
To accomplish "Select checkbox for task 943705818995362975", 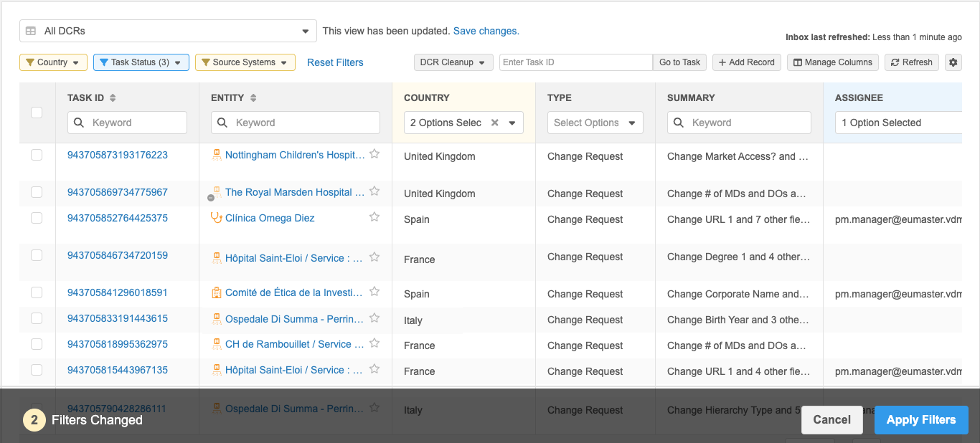I will pos(37,344).
